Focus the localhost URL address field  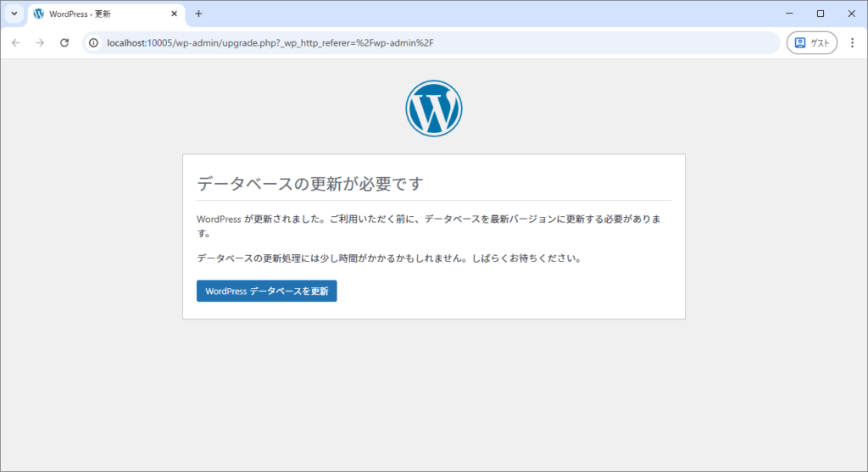tap(424, 42)
